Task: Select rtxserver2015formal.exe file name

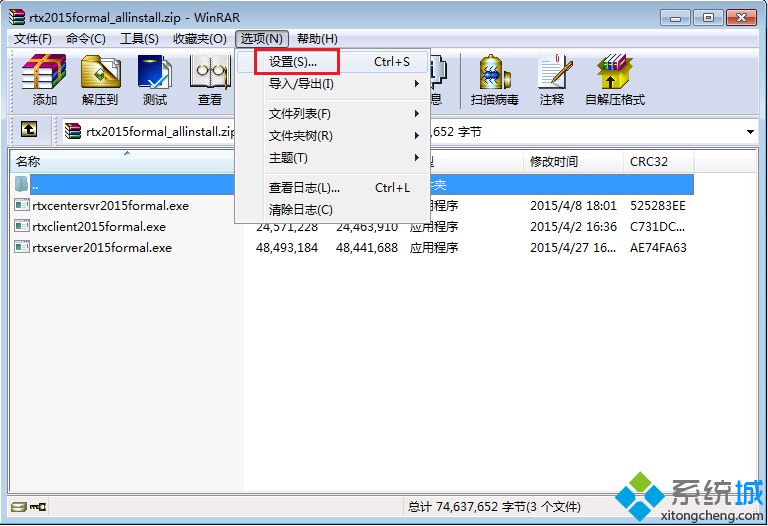Action: click(x=102, y=247)
